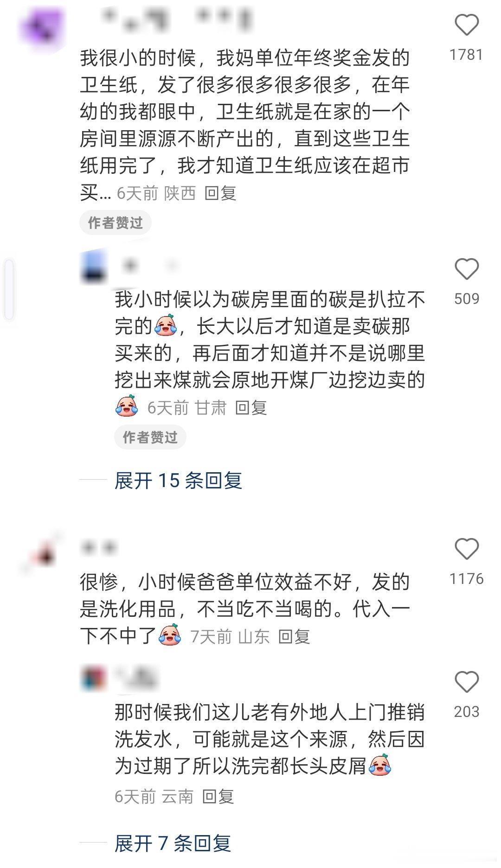501x868 pixels.
Task: Open the Gansu replier's avatar
Action: coord(94,266)
